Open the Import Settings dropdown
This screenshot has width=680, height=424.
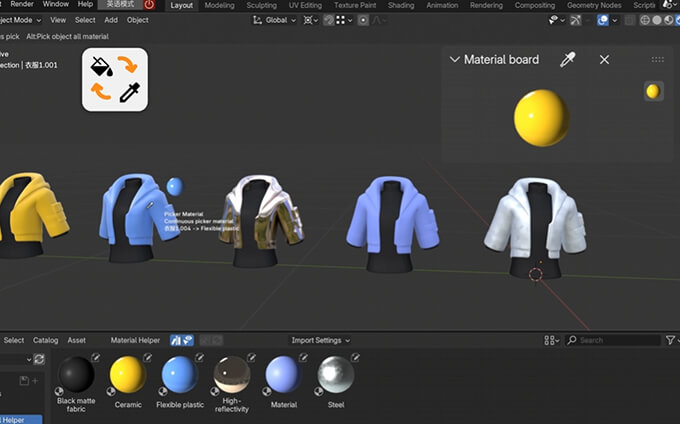click(320, 340)
